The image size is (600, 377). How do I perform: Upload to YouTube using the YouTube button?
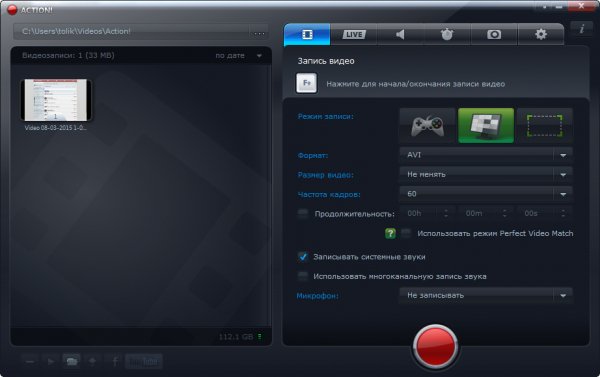(144, 361)
